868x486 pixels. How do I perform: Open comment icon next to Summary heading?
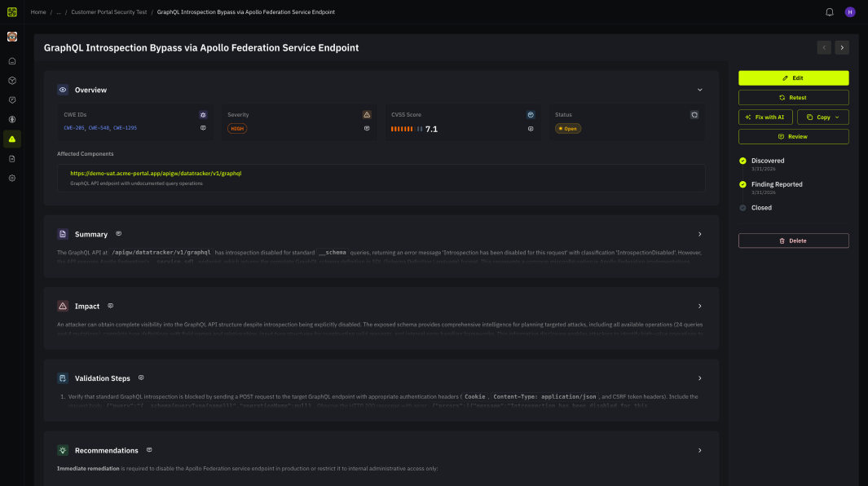click(x=118, y=234)
